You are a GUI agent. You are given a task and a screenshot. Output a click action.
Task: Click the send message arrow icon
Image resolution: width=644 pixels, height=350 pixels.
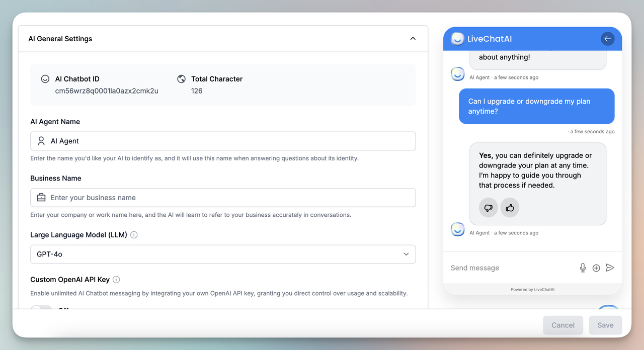pos(610,268)
